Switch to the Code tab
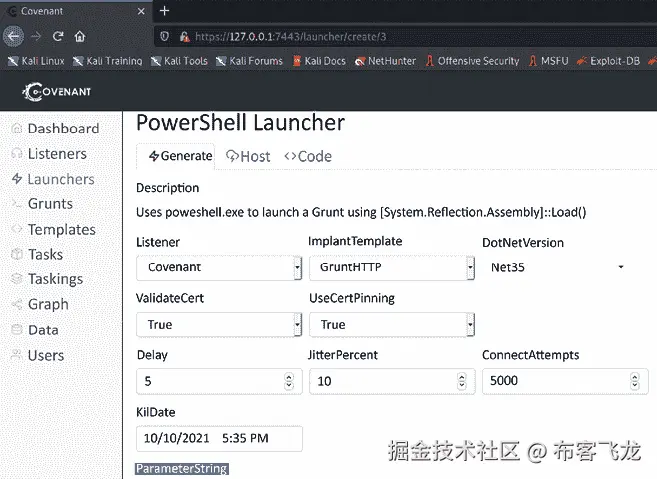This screenshot has height=479, width=657. (x=308, y=156)
